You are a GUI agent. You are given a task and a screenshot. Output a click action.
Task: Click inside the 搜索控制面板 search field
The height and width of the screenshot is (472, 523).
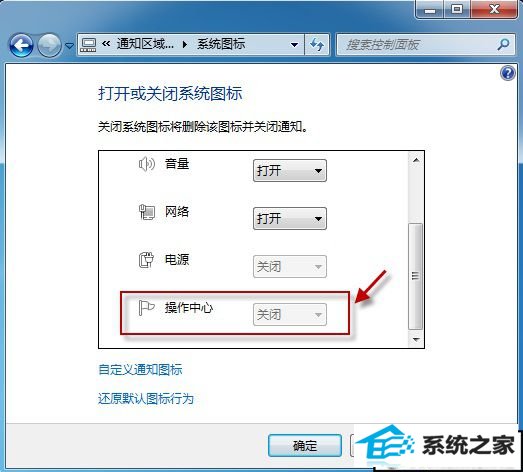click(x=417, y=45)
